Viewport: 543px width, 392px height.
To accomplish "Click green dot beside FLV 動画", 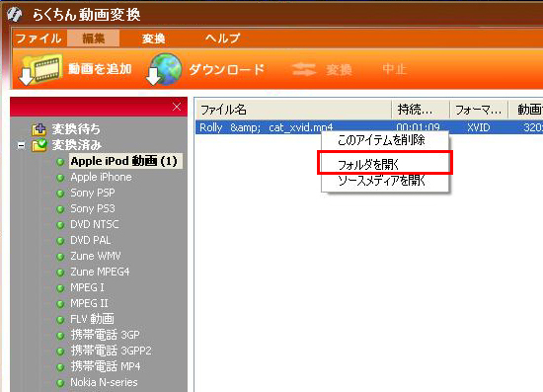I will pyautogui.click(x=60, y=320).
